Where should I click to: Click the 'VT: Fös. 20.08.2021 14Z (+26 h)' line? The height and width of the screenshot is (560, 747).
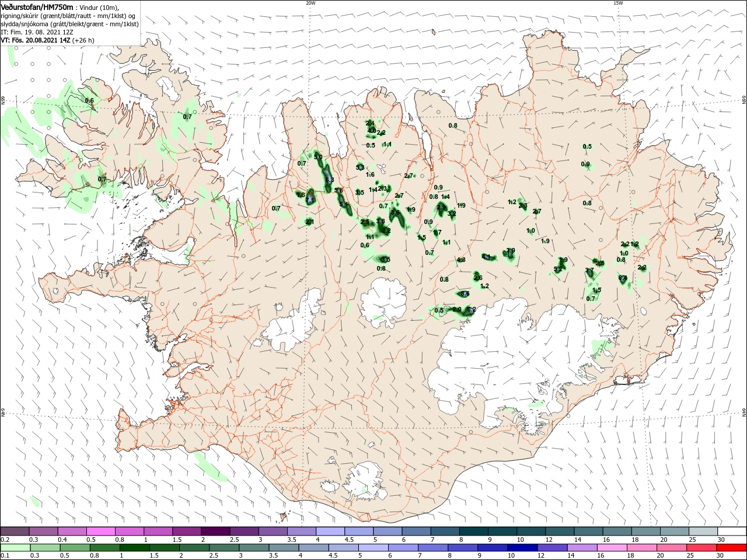click(x=48, y=40)
